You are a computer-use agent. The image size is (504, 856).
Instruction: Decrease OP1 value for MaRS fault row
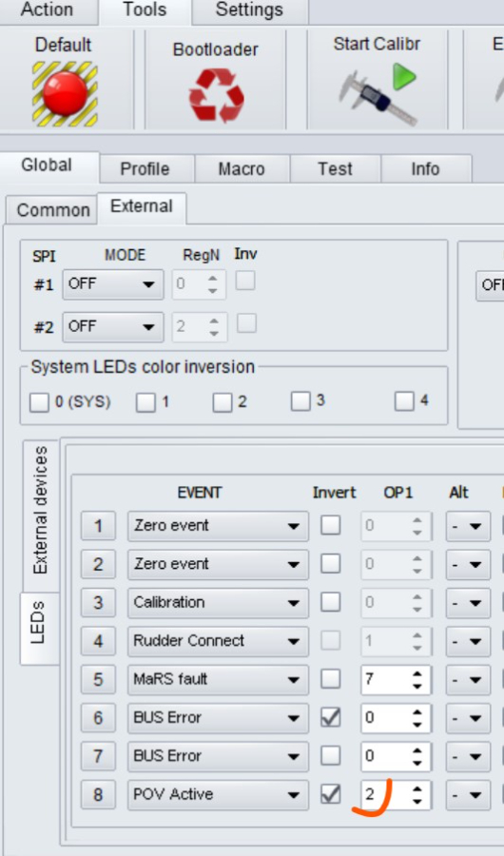[417, 686]
